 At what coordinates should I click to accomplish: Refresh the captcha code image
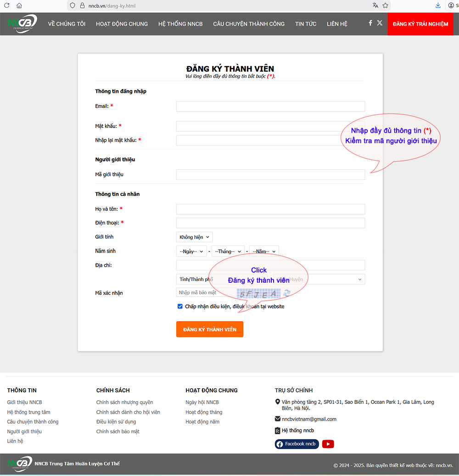[287, 293]
